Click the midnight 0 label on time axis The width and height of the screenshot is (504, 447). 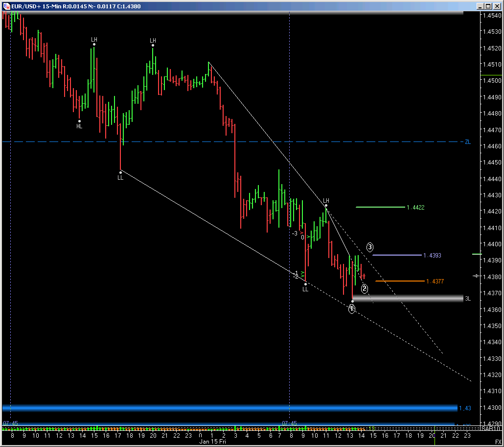point(201,435)
